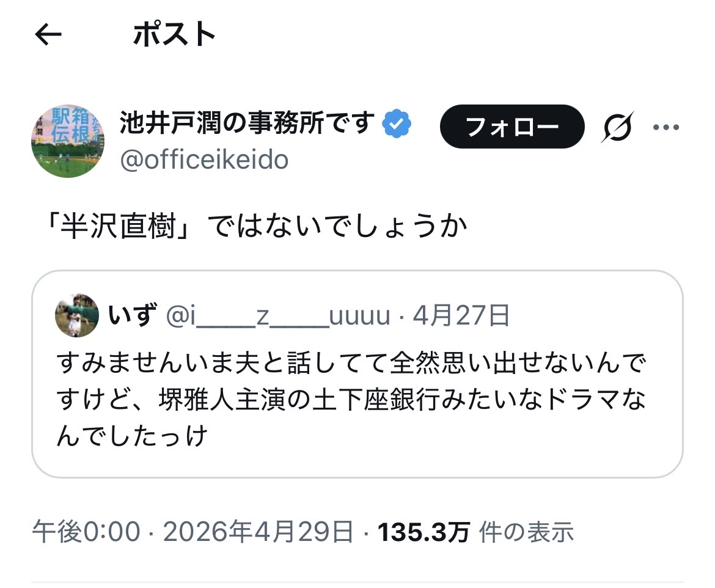Screen dimensions: 715x588
Task: Open the Grok slashed-circle icon
Action: [617, 127]
